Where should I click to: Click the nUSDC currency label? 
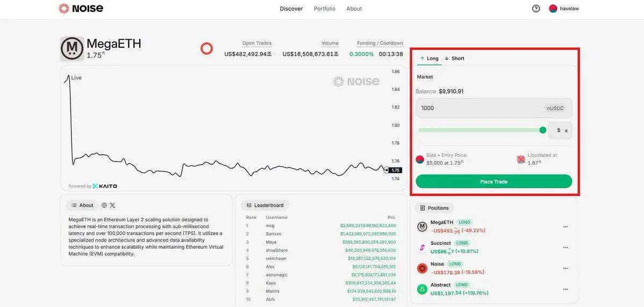pyautogui.click(x=555, y=108)
